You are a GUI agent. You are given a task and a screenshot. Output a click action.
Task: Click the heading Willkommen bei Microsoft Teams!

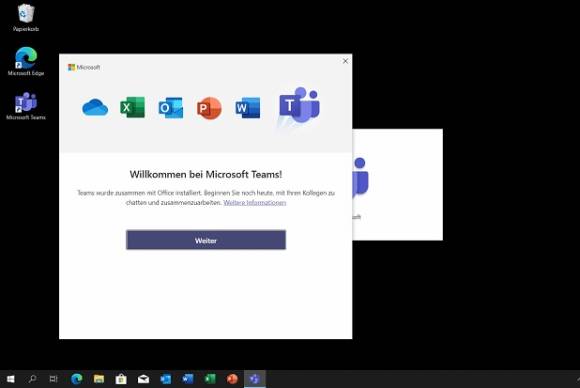(x=206, y=175)
